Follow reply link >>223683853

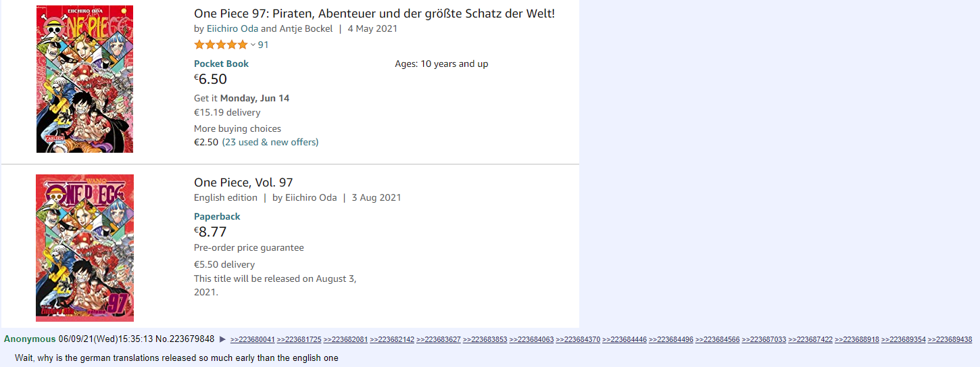485,340
